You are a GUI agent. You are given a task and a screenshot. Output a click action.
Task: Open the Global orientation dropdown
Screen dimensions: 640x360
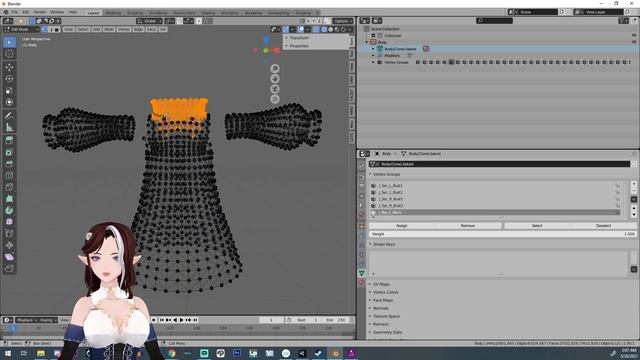pyautogui.click(x=149, y=21)
